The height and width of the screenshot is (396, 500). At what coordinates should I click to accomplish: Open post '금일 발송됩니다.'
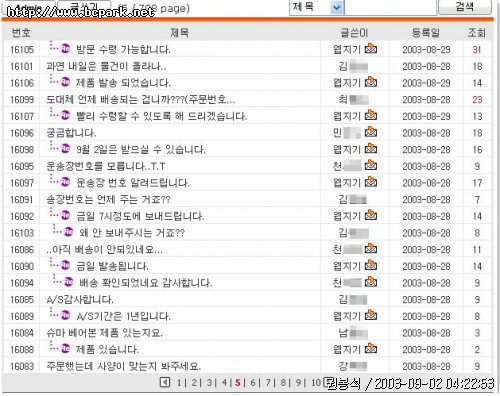coord(112,266)
